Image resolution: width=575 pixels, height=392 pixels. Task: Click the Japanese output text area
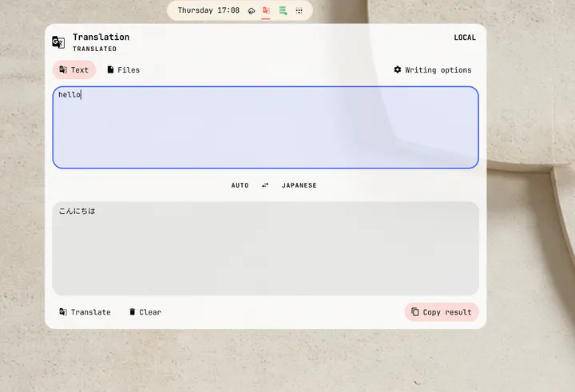(265, 248)
